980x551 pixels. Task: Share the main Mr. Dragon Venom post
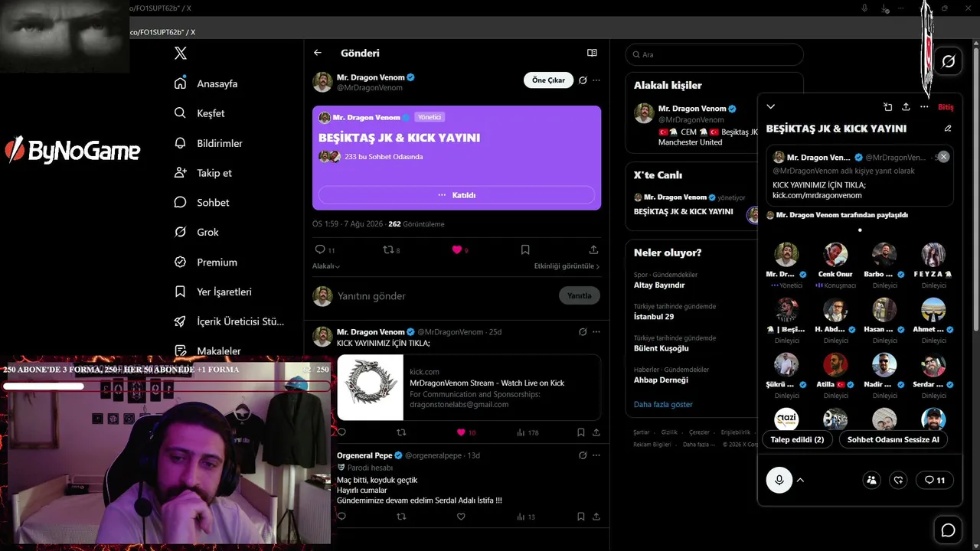tap(593, 249)
